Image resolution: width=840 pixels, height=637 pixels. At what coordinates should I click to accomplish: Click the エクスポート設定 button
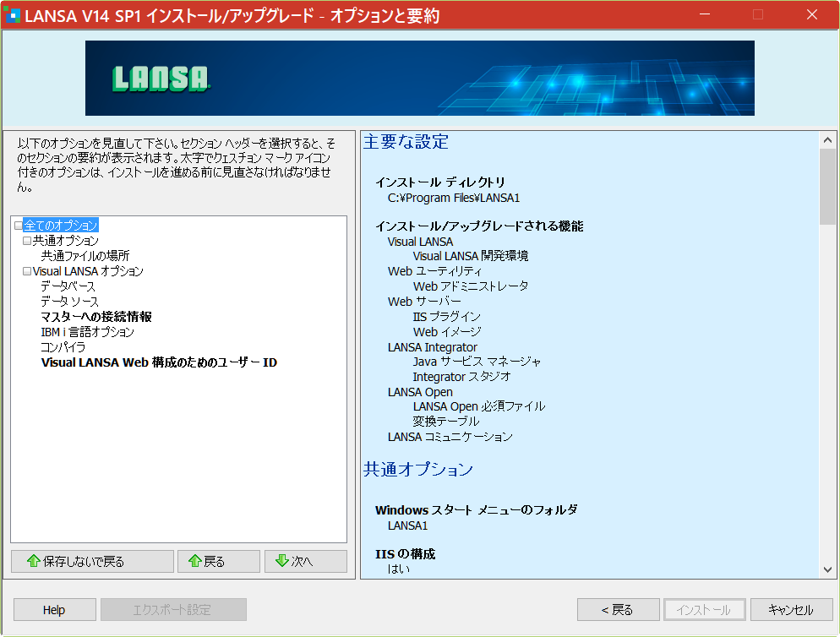coord(173,610)
